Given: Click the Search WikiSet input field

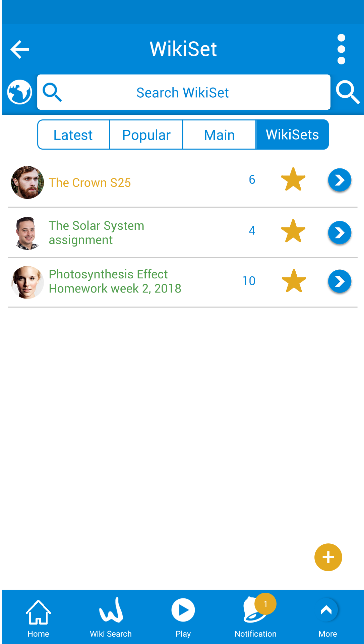Looking at the screenshot, I should point(184,92).
